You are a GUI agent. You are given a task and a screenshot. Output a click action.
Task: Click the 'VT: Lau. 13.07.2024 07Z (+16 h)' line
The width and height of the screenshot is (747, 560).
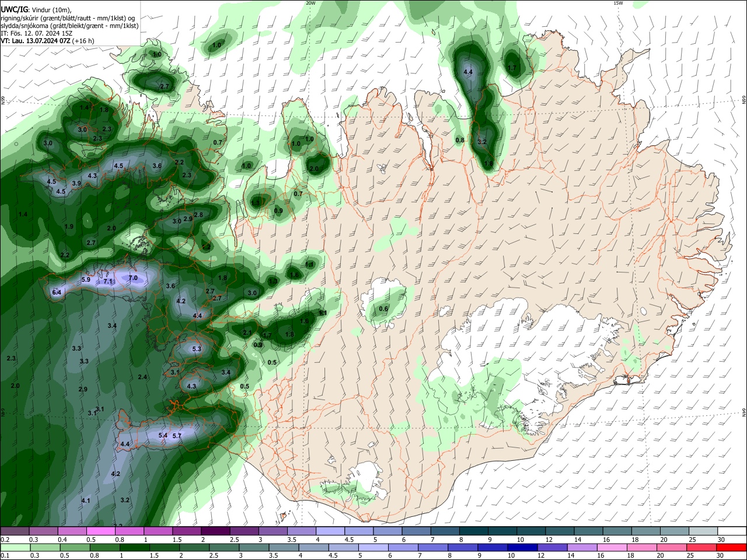47,41
